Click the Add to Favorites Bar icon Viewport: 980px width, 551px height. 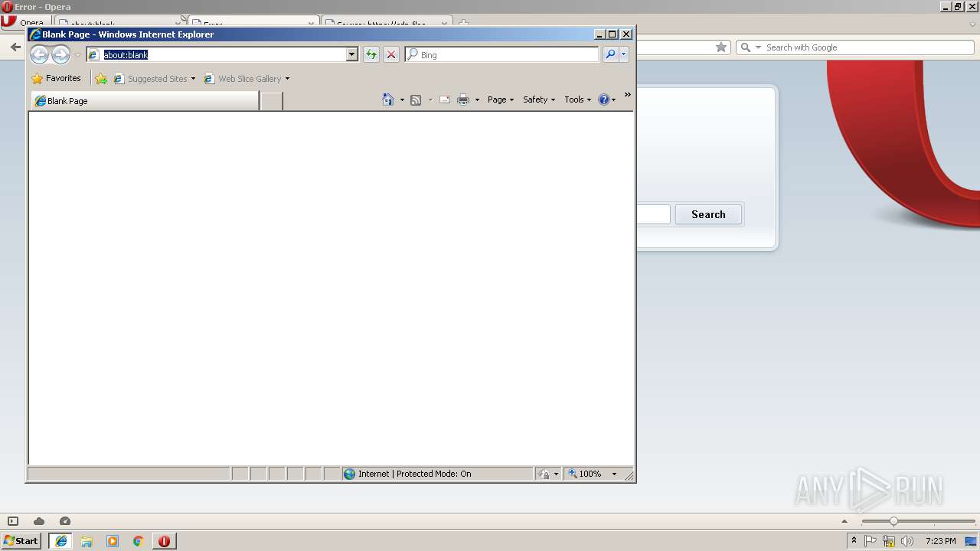(x=101, y=78)
